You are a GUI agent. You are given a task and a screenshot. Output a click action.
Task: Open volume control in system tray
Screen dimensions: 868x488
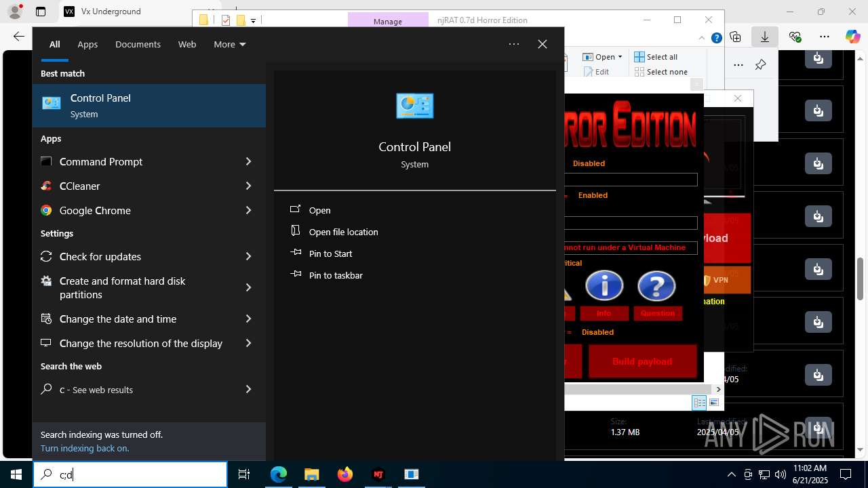pyautogui.click(x=780, y=474)
